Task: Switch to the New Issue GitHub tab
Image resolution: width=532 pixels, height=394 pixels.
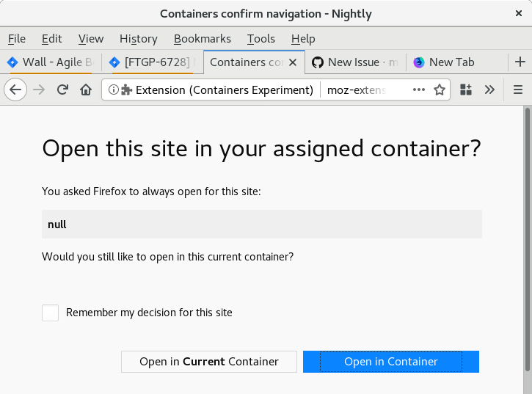Action: tap(355, 62)
